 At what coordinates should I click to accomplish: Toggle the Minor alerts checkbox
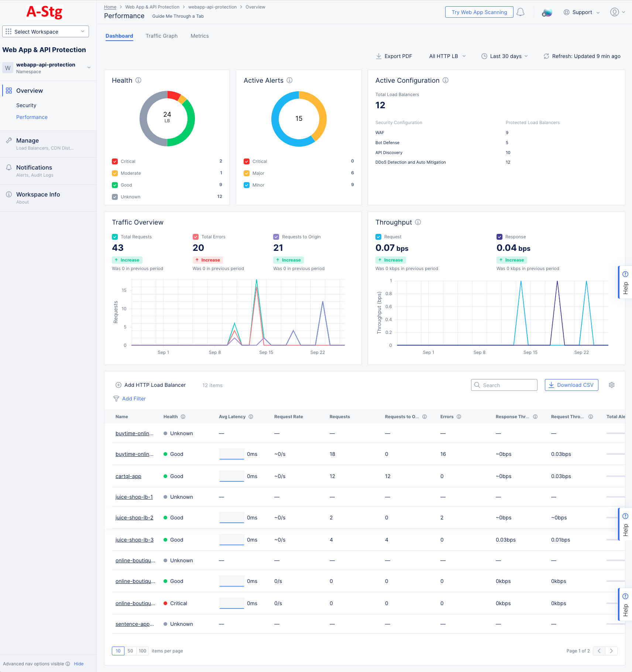[x=247, y=185]
